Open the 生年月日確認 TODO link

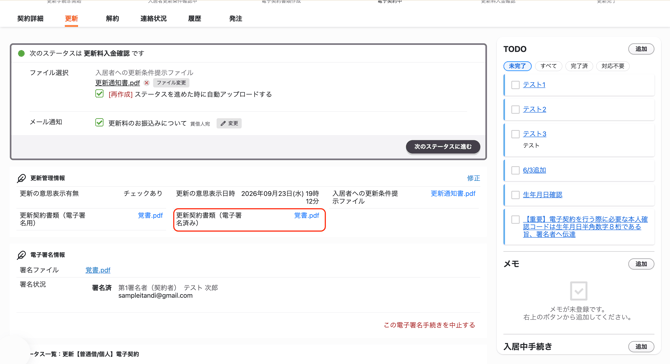pos(543,195)
